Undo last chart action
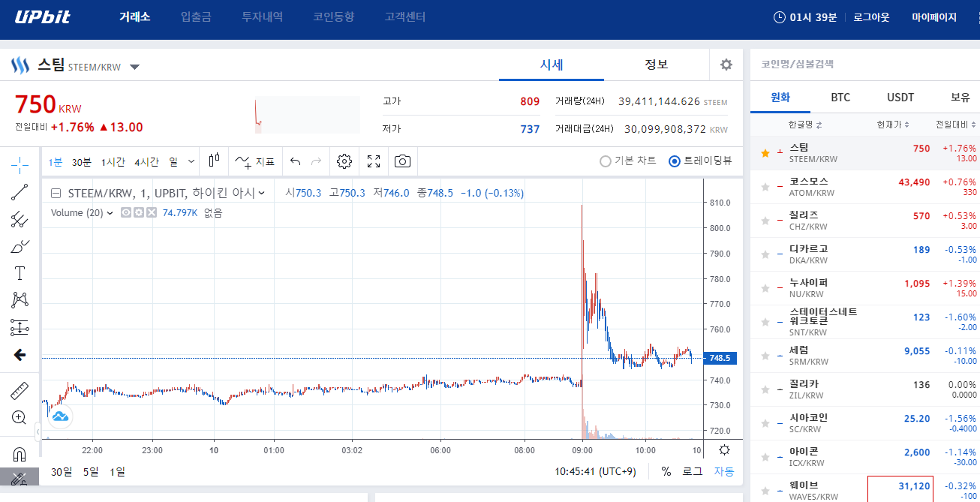 pyautogui.click(x=295, y=161)
